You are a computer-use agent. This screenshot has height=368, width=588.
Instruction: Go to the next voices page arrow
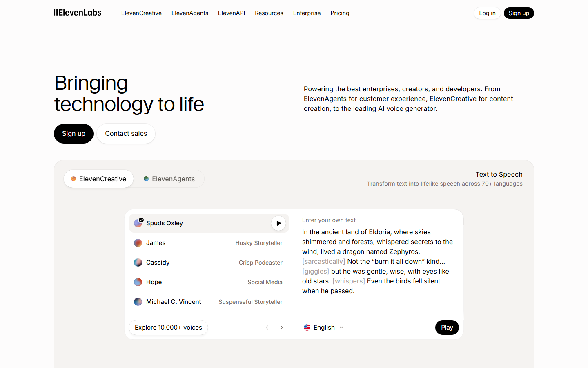pos(281,327)
